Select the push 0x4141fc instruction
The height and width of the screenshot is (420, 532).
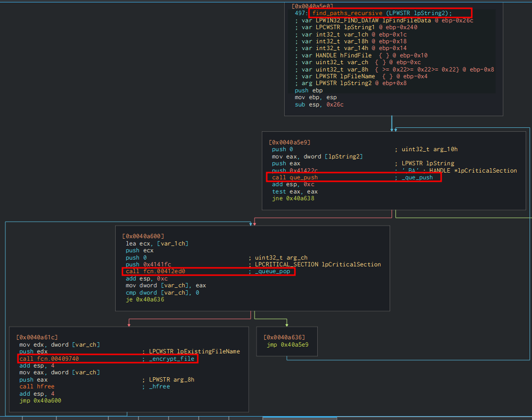tap(148, 264)
